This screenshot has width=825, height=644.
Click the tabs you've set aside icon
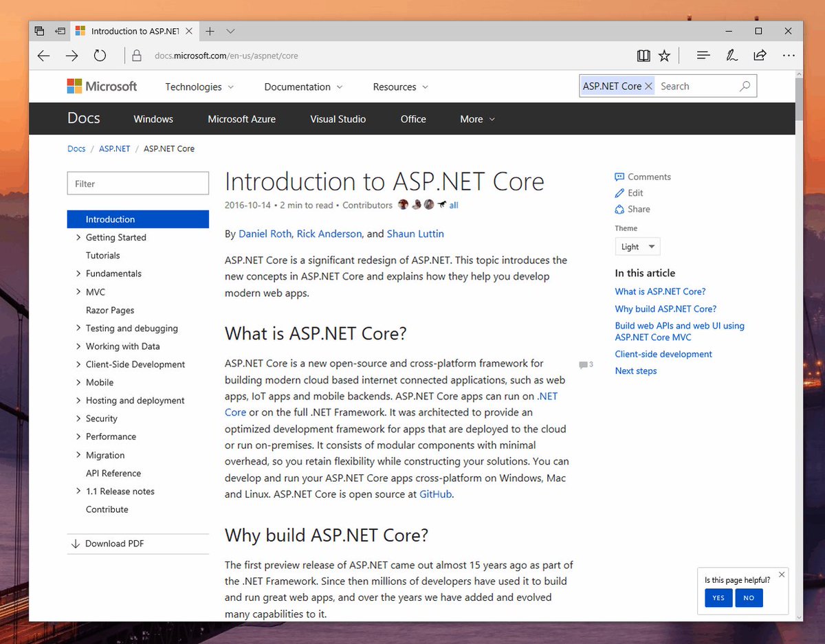click(x=39, y=31)
